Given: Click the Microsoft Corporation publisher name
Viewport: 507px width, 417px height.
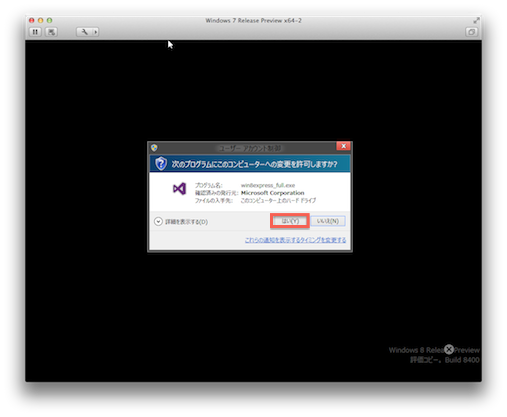Looking at the screenshot, I should point(273,193).
